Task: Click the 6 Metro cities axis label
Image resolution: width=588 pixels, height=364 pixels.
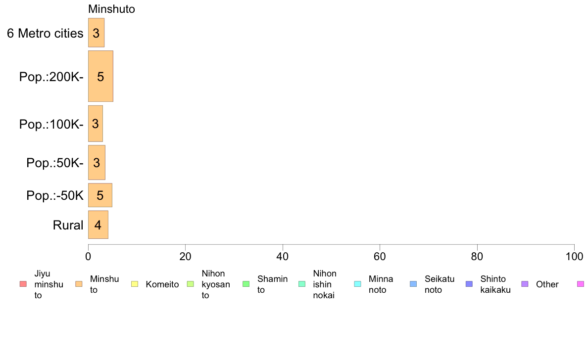Action: [45, 33]
